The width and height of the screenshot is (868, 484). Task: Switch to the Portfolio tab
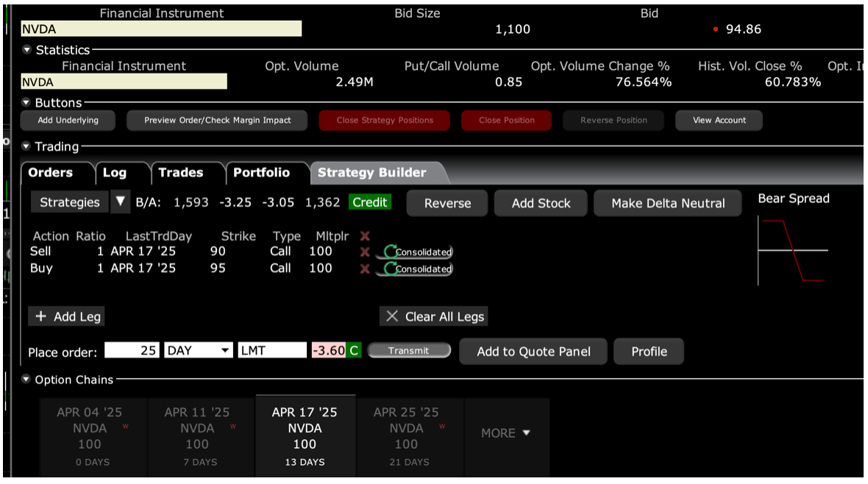point(261,173)
